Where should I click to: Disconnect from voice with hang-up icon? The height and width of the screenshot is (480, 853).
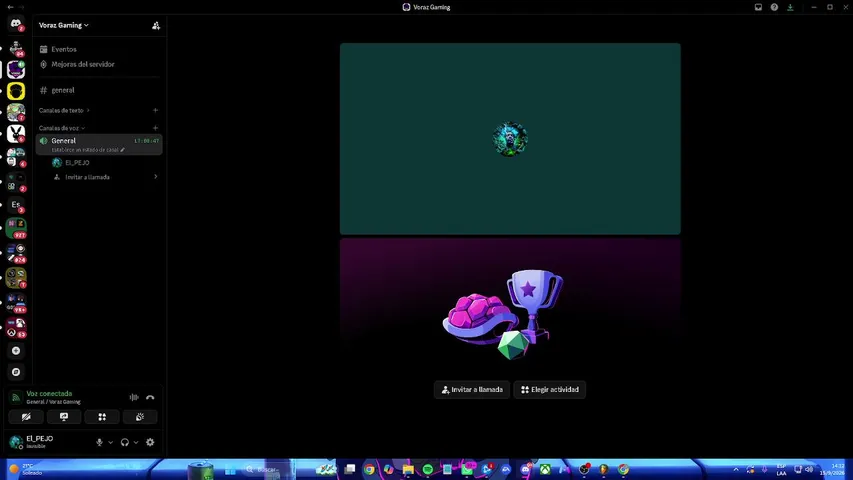[150, 397]
